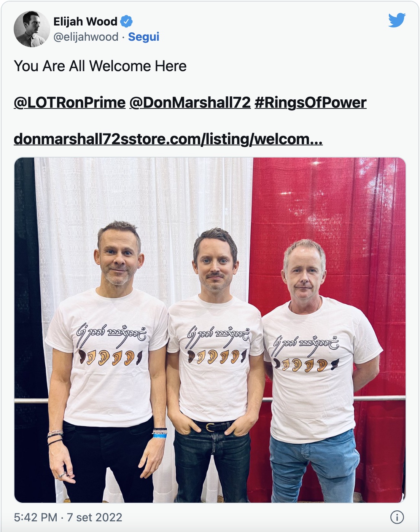
Task: Click the 7 set 2022 date
Action: coord(94,517)
